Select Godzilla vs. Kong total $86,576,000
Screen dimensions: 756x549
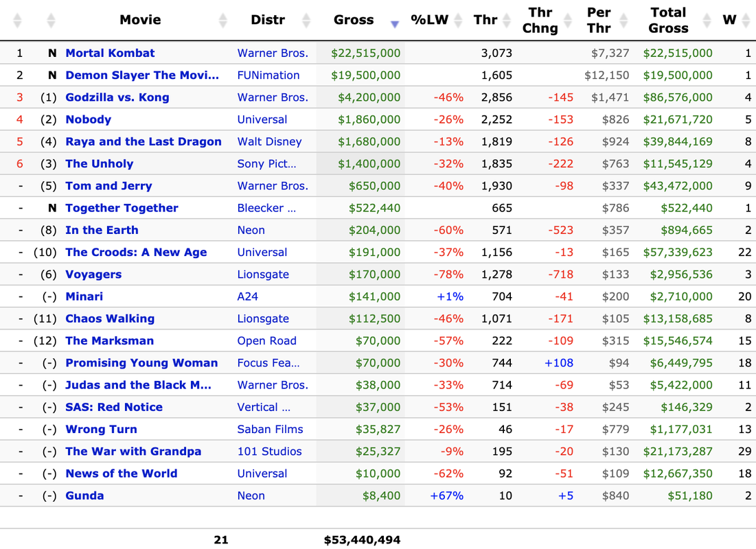tap(678, 97)
